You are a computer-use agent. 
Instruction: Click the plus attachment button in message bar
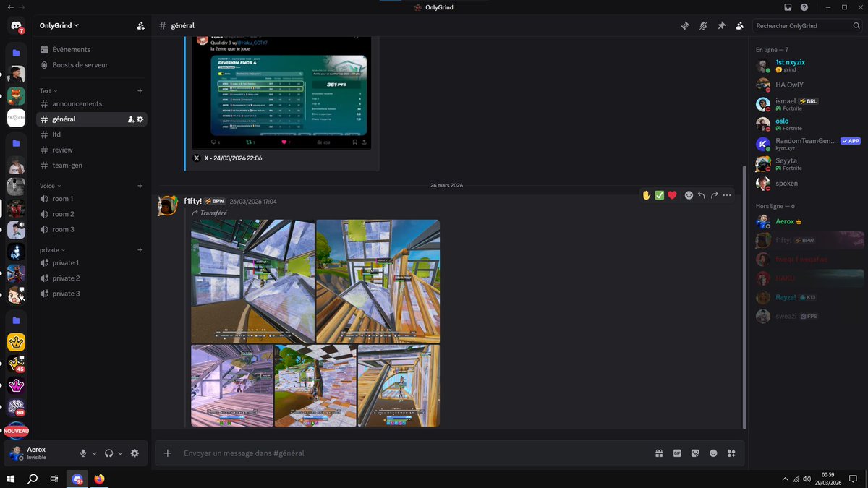click(x=168, y=453)
